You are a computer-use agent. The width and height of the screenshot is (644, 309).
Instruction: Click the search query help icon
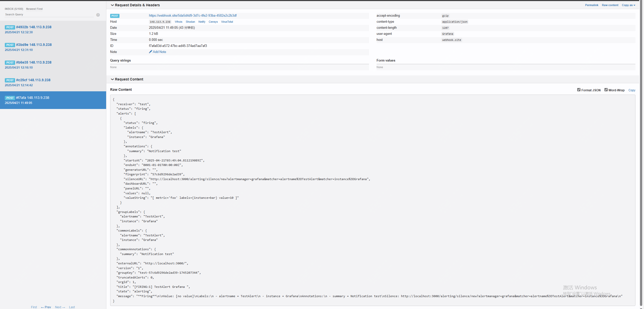pos(98,15)
